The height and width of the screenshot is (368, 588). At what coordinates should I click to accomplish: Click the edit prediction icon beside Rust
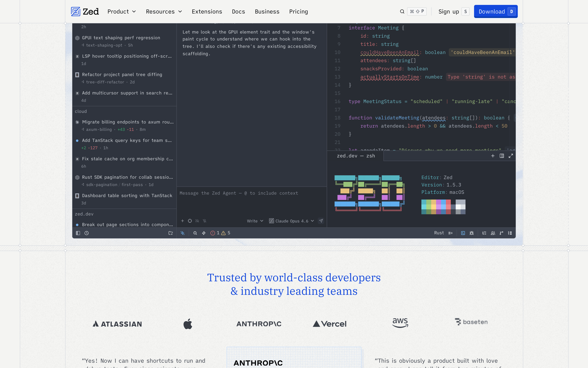click(450, 233)
